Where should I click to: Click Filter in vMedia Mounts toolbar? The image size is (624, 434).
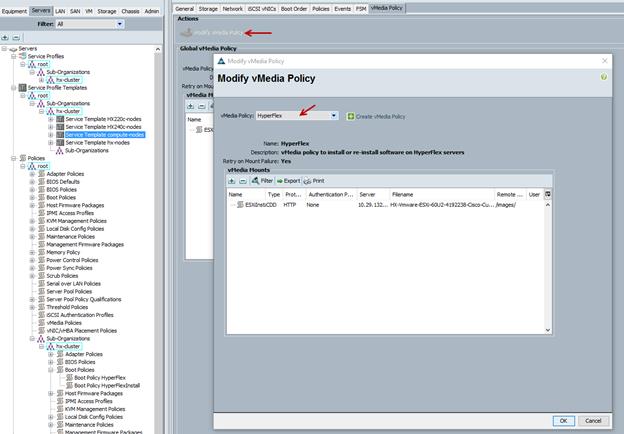(262, 181)
